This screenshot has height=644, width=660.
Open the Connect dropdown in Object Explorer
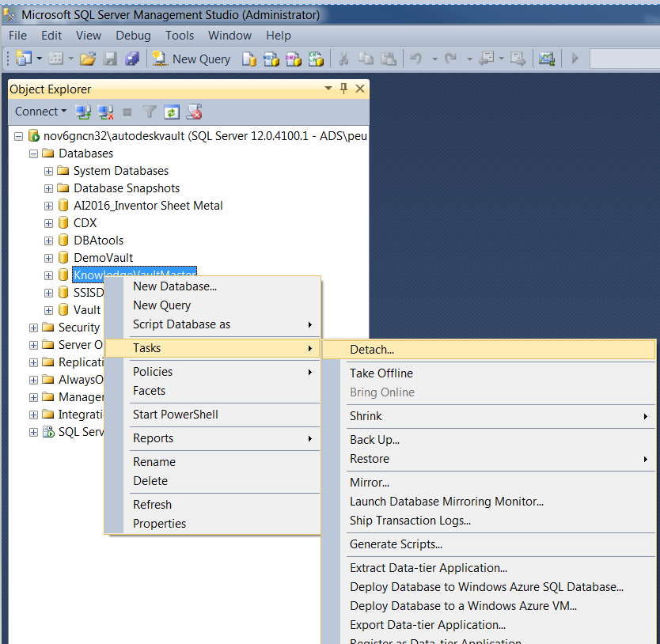(x=40, y=112)
